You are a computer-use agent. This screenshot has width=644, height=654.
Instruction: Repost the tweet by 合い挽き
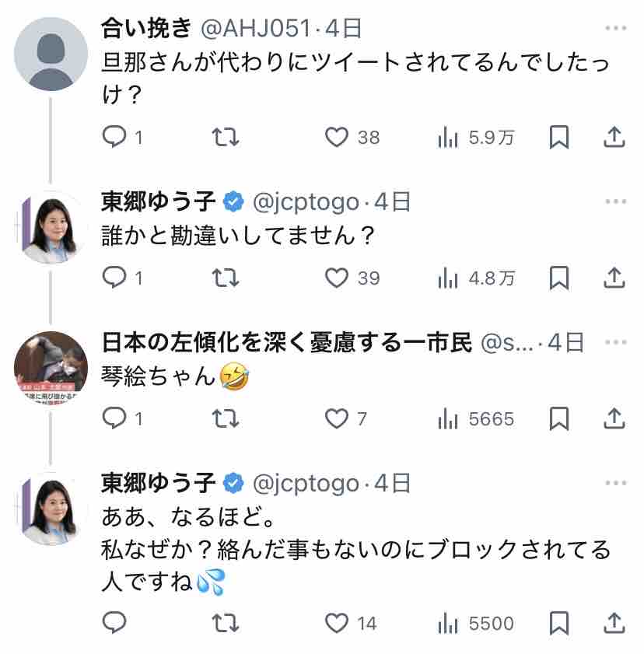coord(226,138)
